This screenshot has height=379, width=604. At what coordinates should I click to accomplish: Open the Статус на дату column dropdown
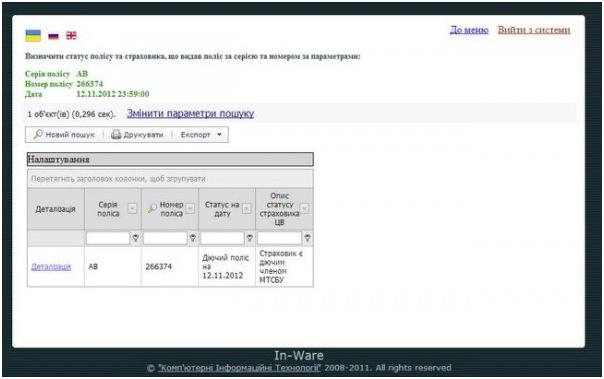click(247, 208)
